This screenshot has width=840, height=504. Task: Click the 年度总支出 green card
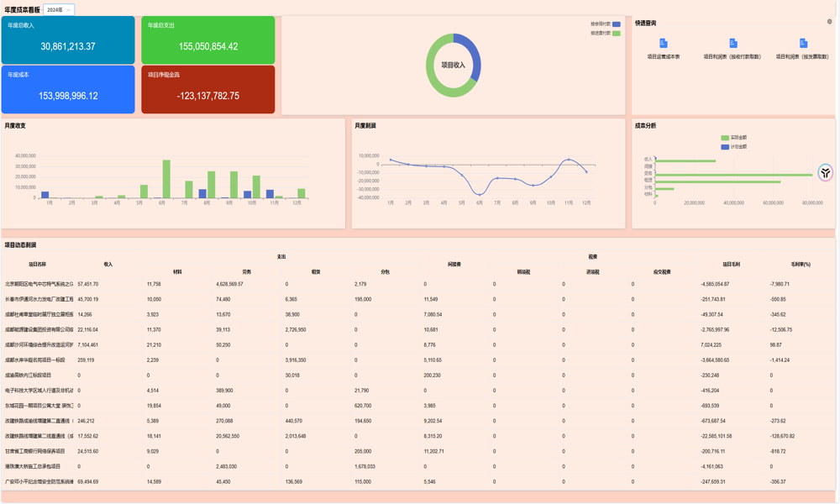click(207, 39)
